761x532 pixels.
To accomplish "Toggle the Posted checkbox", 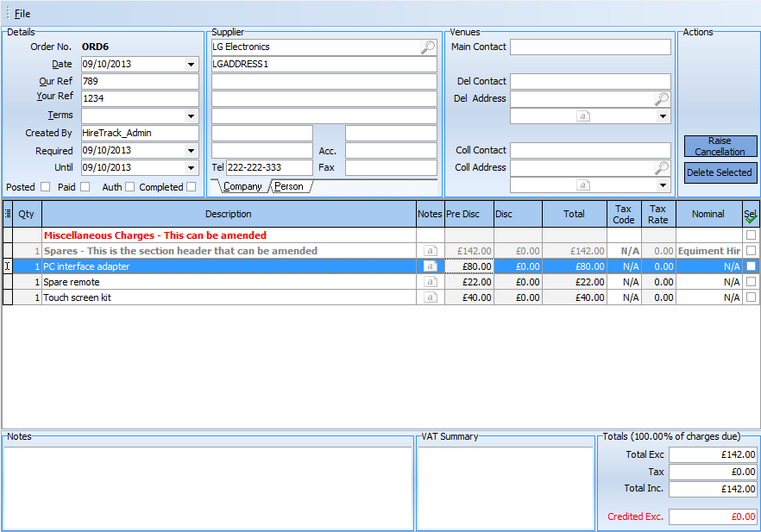I will pyautogui.click(x=45, y=187).
